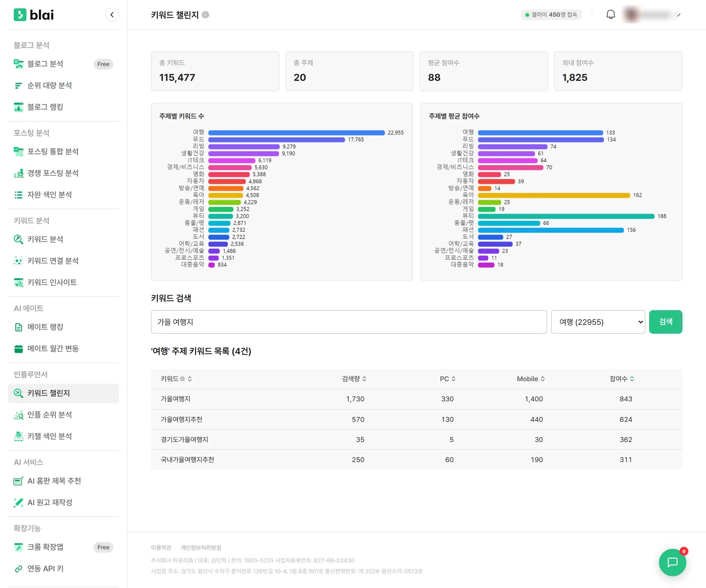Screen dimensions: 706x588
Task: Select the 경기도가을여행지 keyword cell
Action: point(184,440)
